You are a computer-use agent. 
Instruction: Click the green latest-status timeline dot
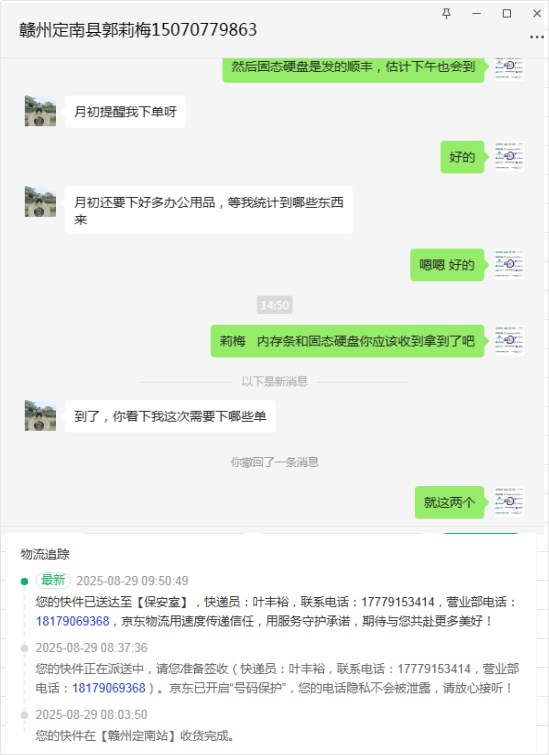point(25,581)
